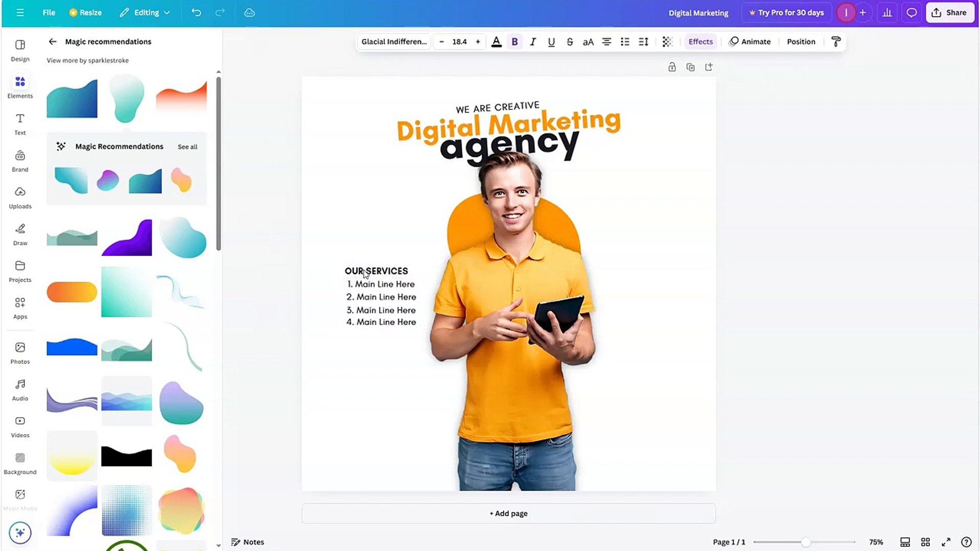Select the strikethrough formatting icon
This screenshot has height=551, width=980.
tap(570, 41)
